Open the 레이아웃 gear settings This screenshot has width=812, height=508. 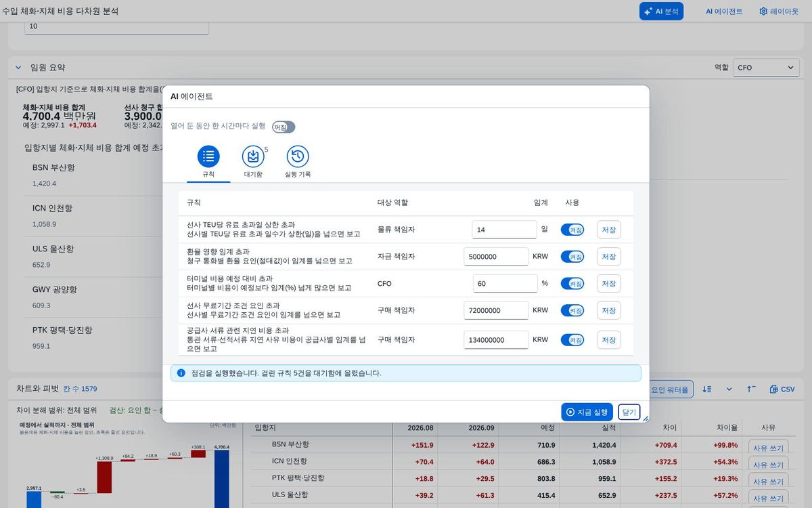[779, 12]
